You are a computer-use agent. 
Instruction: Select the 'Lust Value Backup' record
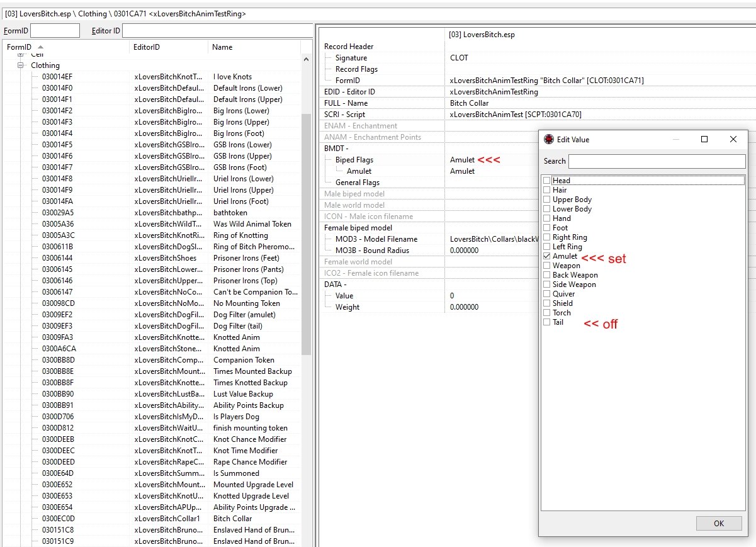(151, 394)
